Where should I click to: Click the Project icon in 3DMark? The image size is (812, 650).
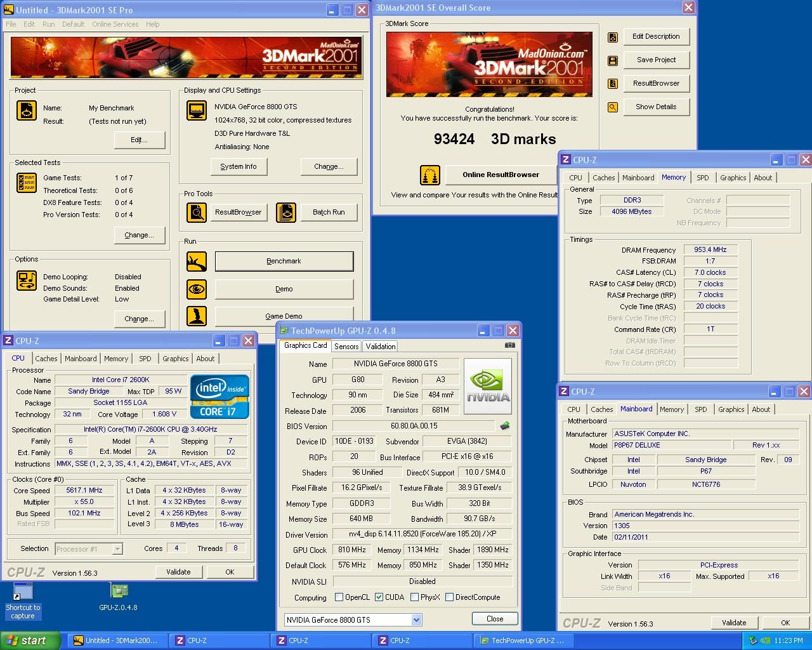(x=26, y=110)
